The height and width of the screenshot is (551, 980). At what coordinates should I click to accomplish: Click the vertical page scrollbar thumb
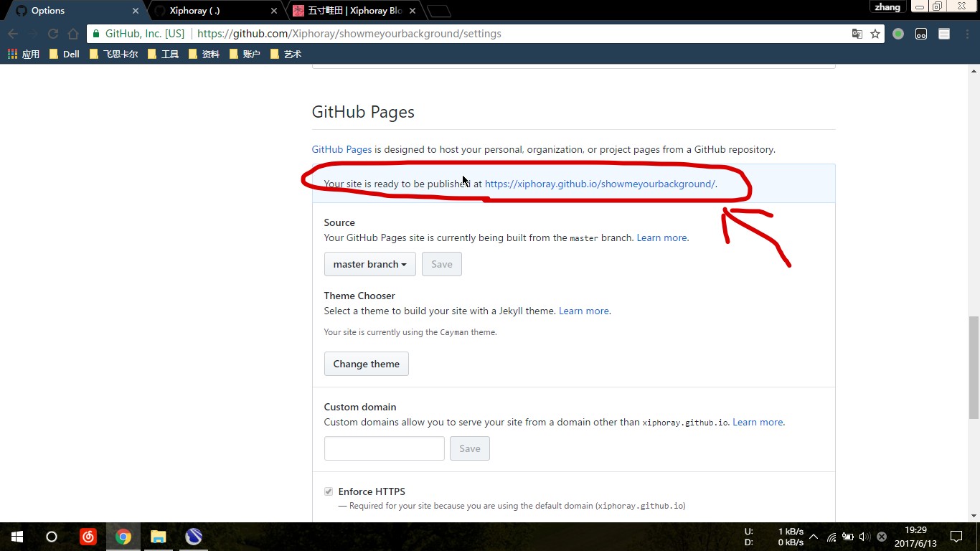(x=974, y=367)
